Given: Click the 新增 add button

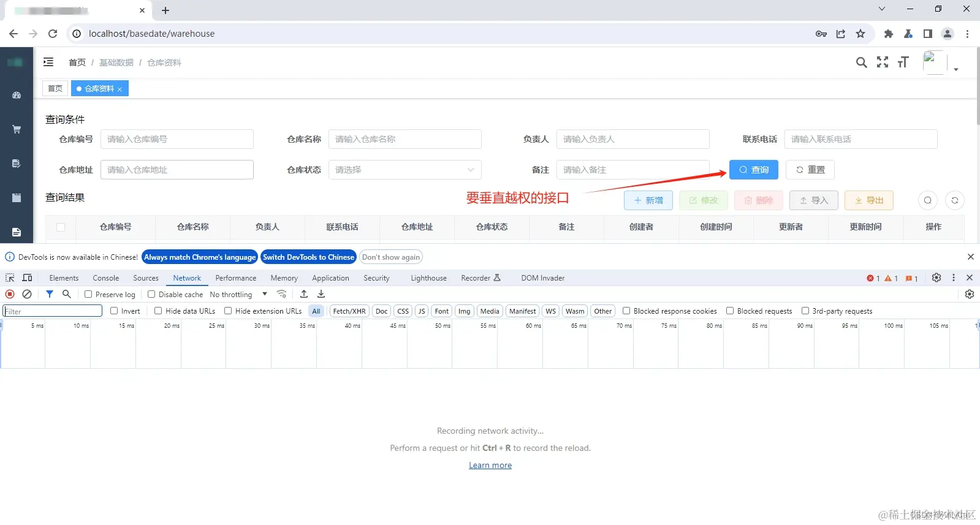Looking at the screenshot, I should [648, 200].
